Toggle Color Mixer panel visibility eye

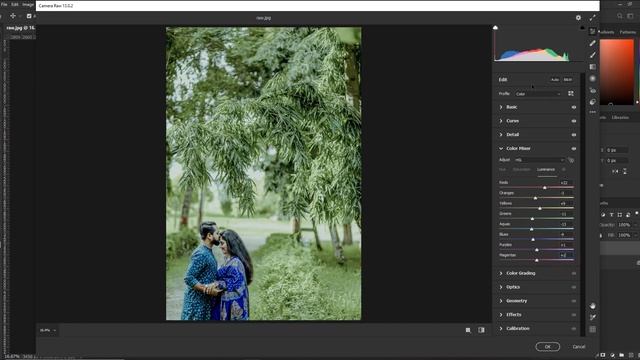click(x=574, y=149)
